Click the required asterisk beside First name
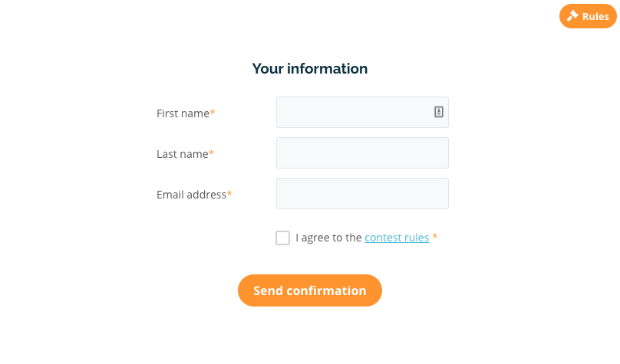The height and width of the screenshot is (364, 620). (x=213, y=113)
